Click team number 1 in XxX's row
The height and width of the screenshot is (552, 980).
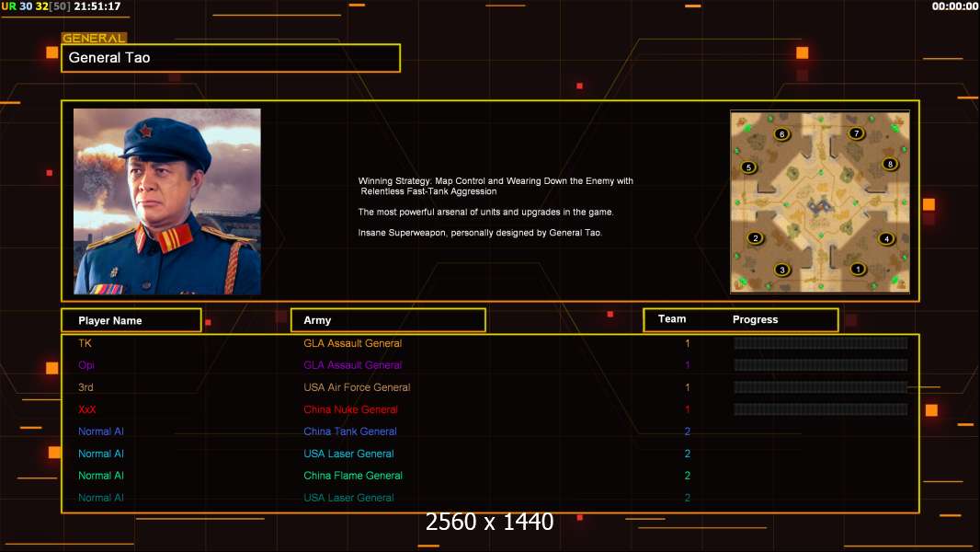(688, 409)
